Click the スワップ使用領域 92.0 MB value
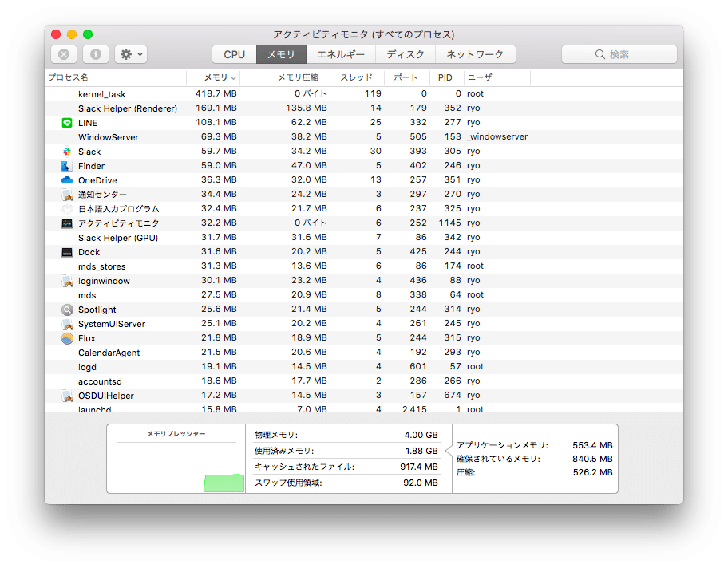The height and width of the screenshot is (568, 728). point(420,483)
